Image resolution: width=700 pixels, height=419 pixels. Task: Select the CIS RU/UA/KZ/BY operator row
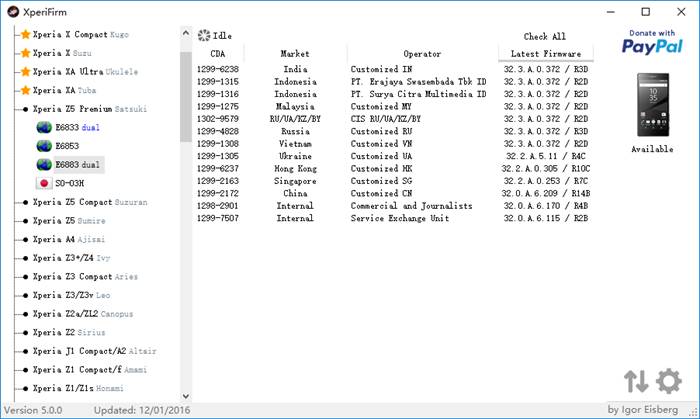394,119
